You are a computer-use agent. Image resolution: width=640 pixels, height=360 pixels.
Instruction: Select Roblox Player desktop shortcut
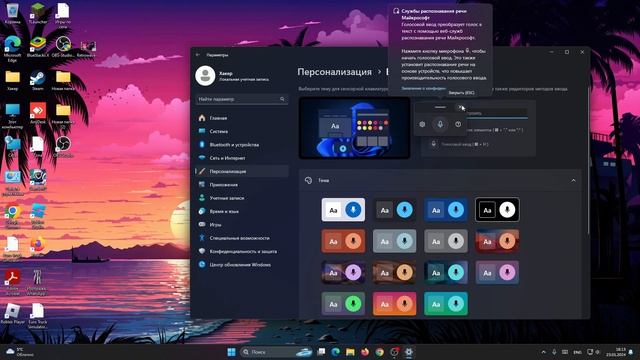pyautogui.click(x=12, y=314)
